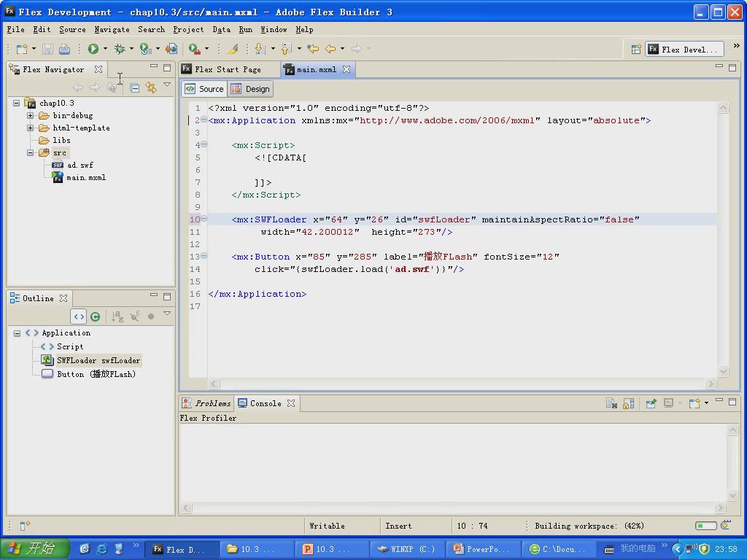Start debugging with the bug icon
The width and height of the screenshot is (747, 560).
tap(120, 49)
